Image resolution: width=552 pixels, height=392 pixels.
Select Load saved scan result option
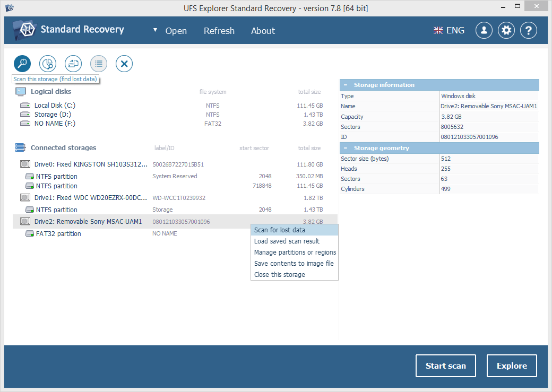pyautogui.click(x=289, y=241)
